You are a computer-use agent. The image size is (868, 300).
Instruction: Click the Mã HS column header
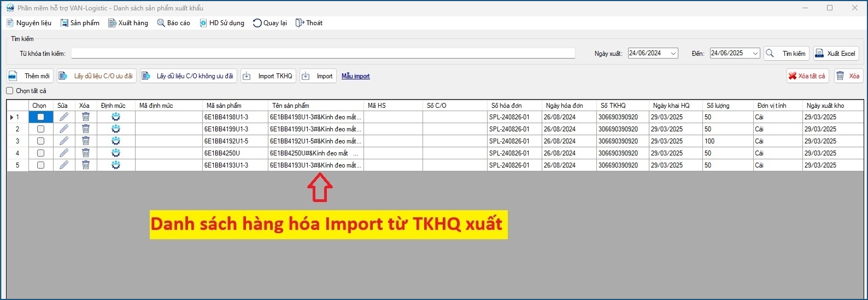tap(393, 105)
